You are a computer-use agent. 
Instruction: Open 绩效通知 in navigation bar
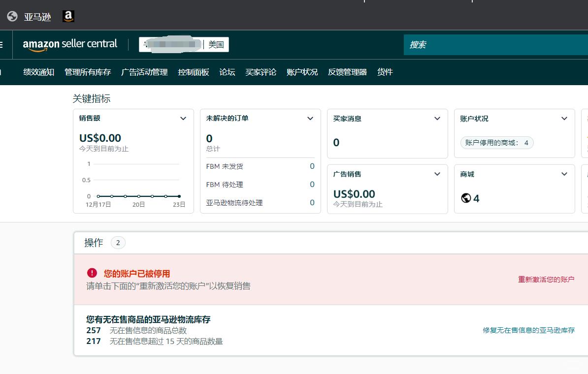39,72
